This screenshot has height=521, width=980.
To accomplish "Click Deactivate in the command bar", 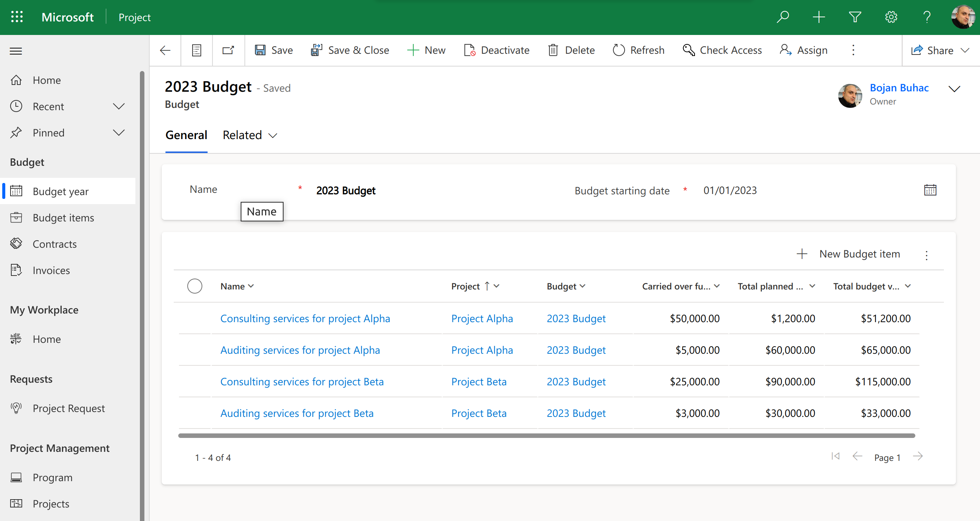I will coord(496,50).
